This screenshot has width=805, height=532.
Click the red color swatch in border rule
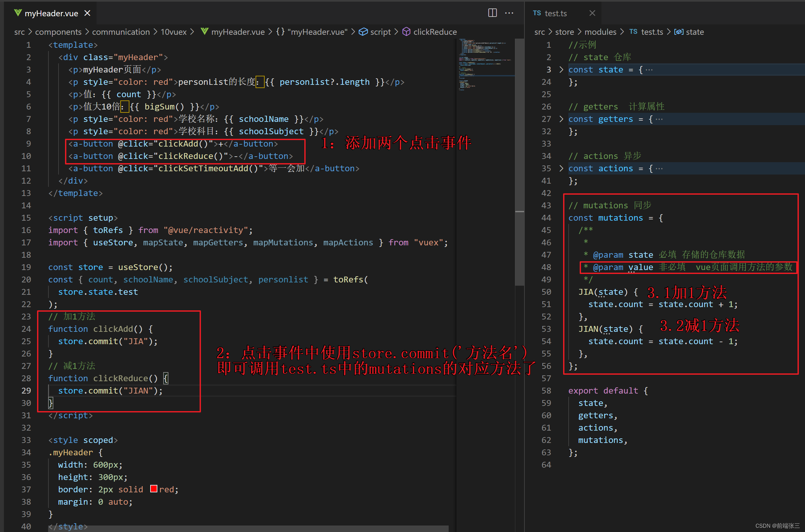tap(154, 489)
